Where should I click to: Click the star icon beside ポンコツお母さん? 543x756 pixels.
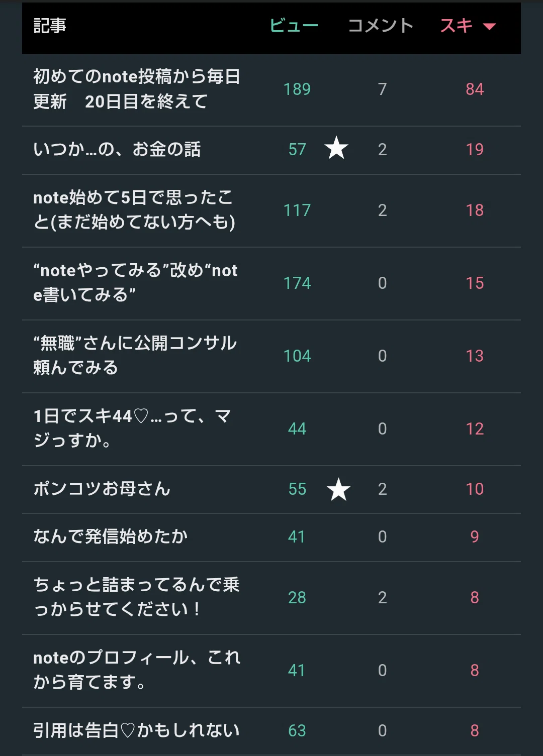[x=338, y=489]
